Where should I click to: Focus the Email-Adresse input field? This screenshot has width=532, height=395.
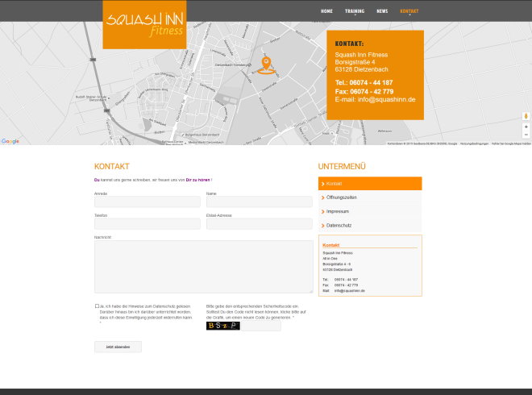click(x=260, y=223)
